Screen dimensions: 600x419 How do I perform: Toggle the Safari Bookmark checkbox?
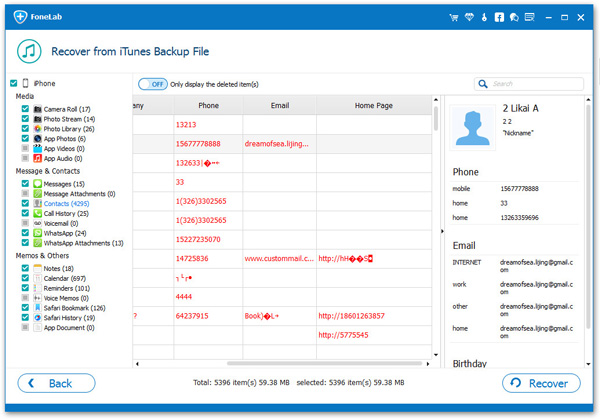pyautogui.click(x=25, y=308)
